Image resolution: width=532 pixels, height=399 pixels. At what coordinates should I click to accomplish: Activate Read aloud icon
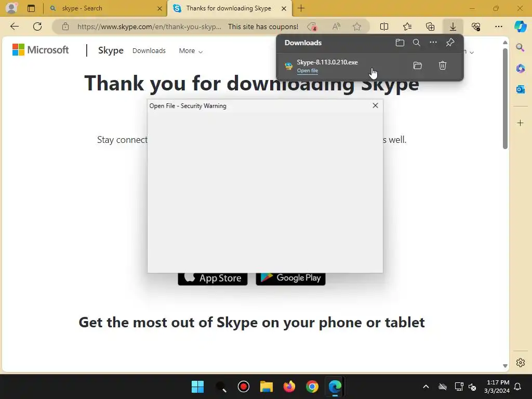click(x=336, y=26)
